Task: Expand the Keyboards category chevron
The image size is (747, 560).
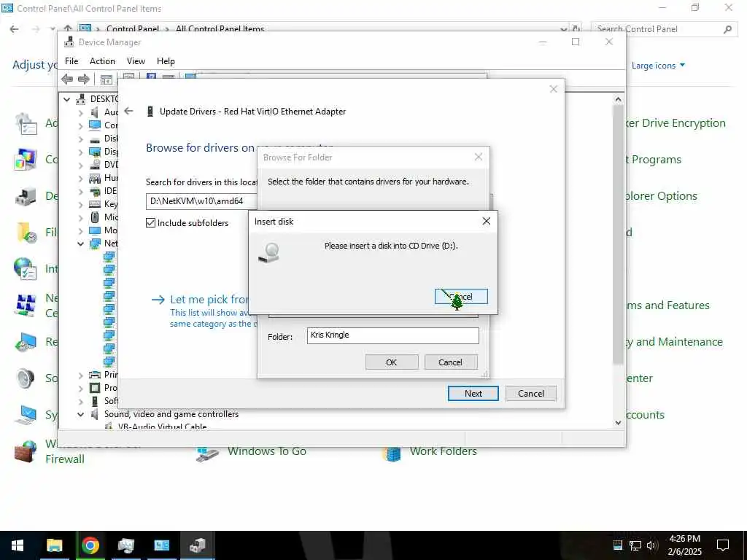Action: pyautogui.click(x=80, y=204)
